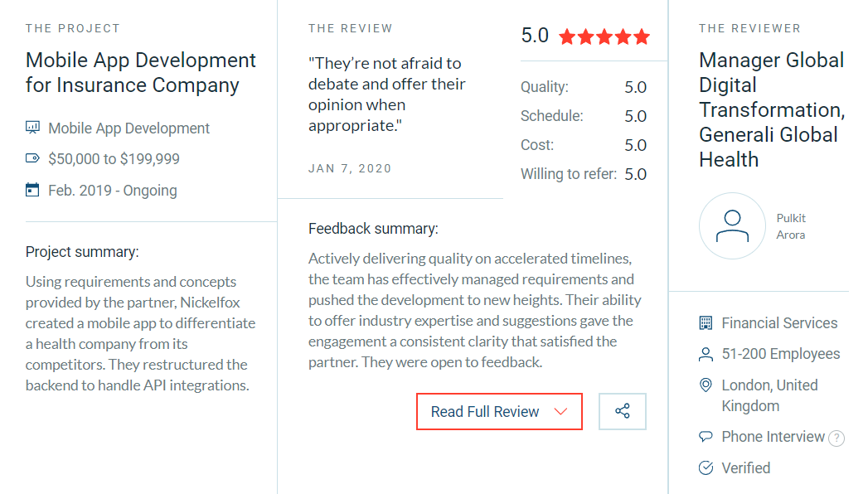Click the Verified checkmark icon
The height and width of the screenshot is (494, 868).
coord(706,467)
